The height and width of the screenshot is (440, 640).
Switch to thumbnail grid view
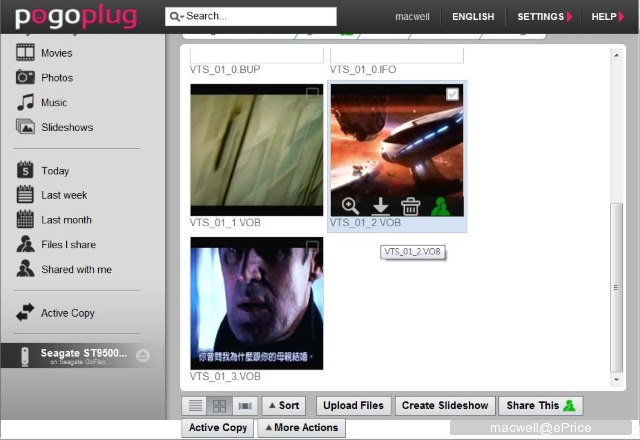click(220, 406)
